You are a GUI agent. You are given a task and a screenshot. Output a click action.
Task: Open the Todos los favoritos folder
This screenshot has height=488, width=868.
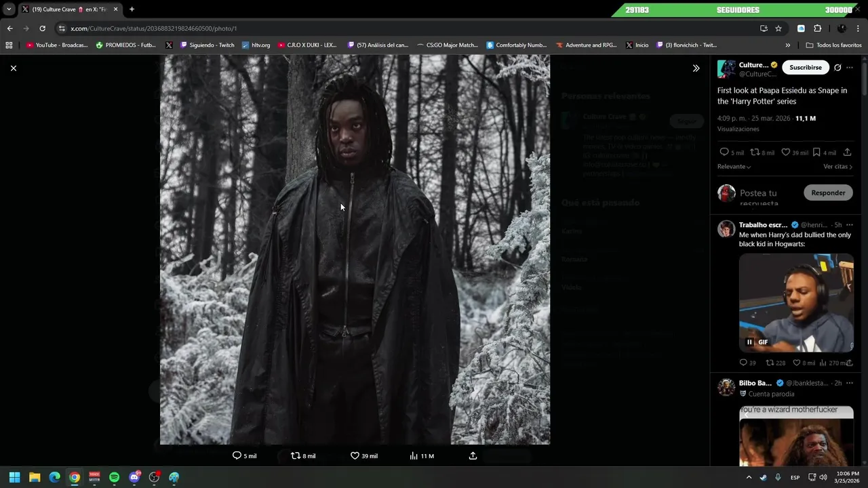833,45
